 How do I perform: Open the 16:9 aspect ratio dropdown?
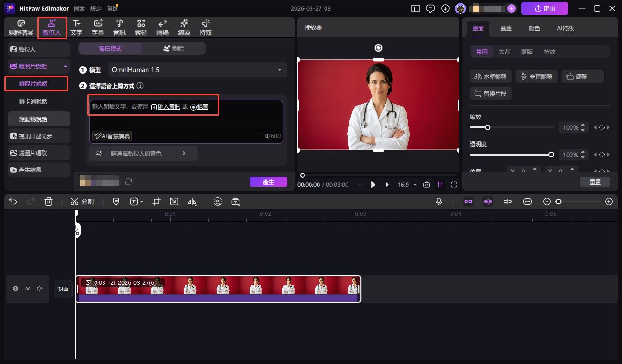coord(407,185)
